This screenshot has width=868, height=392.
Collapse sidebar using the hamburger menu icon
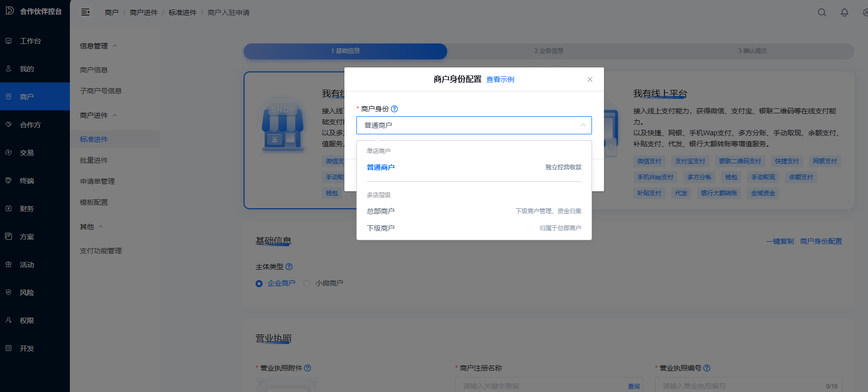pos(85,12)
